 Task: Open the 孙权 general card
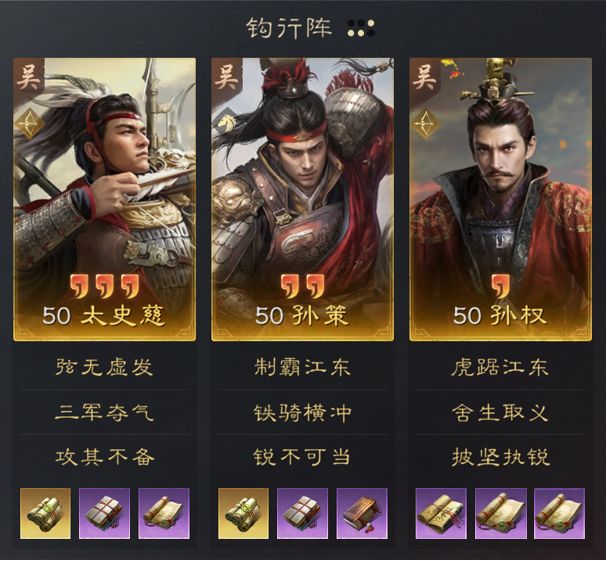pyautogui.click(x=501, y=199)
